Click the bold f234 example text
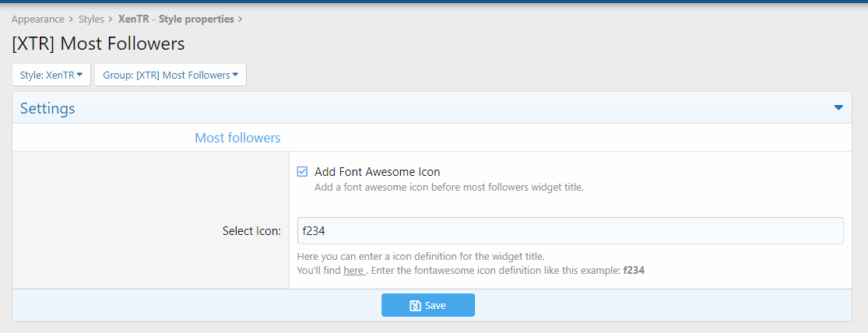The image size is (868, 333). tap(634, 271)
